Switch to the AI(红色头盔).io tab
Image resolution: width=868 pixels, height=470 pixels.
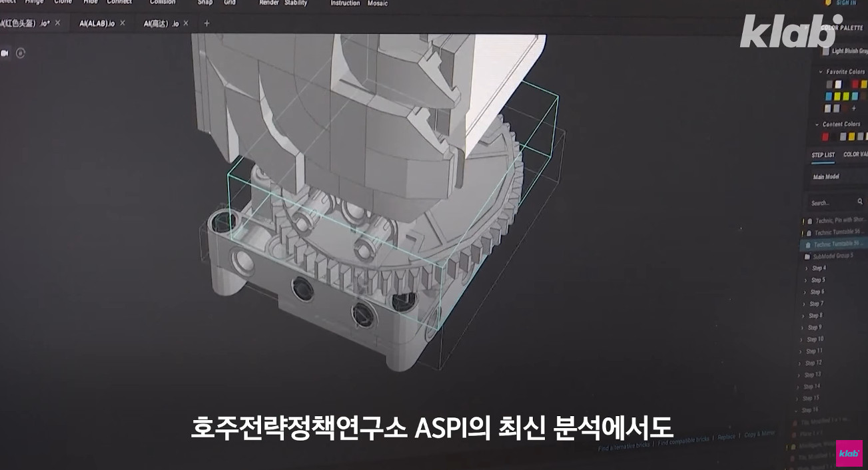(x=25, y=23)
